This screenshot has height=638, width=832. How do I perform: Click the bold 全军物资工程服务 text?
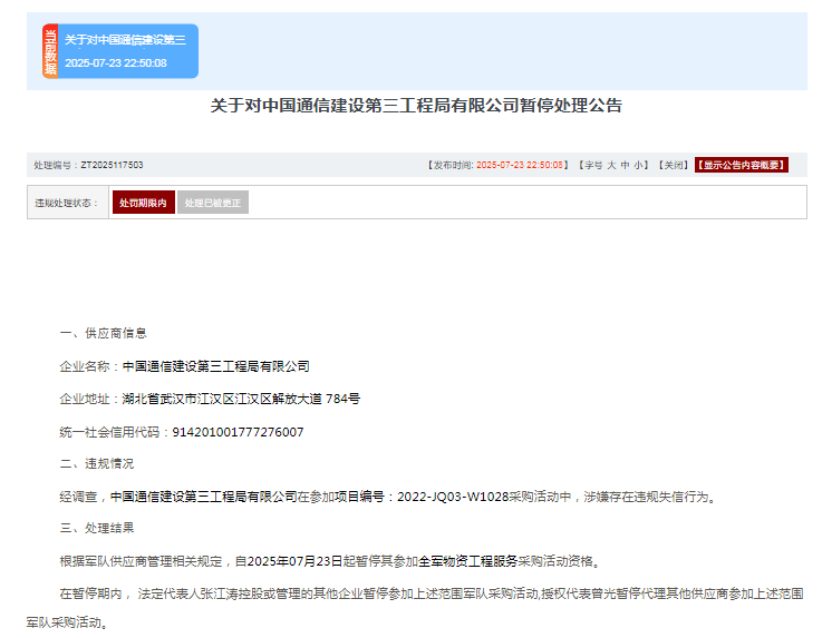[467, 561]
